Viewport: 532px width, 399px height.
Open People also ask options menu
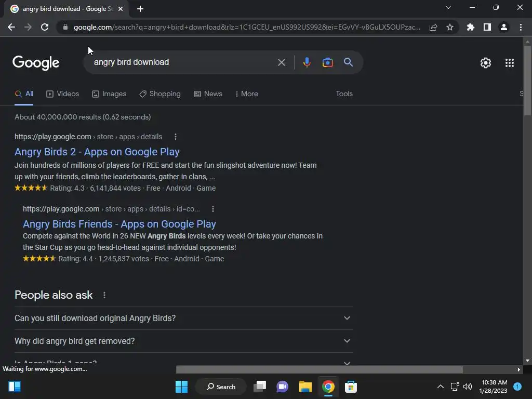coord(104,295)
